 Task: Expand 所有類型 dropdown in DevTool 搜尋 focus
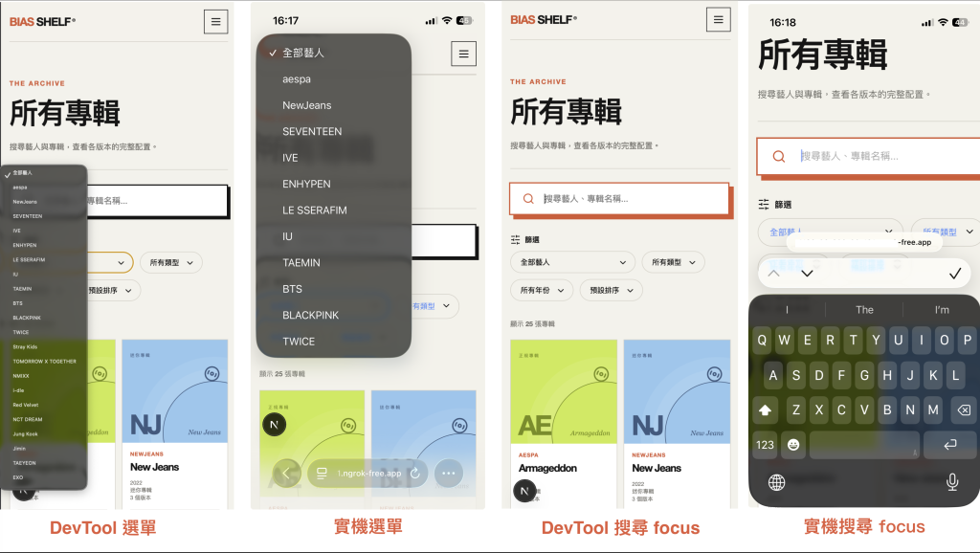point(673,262)
